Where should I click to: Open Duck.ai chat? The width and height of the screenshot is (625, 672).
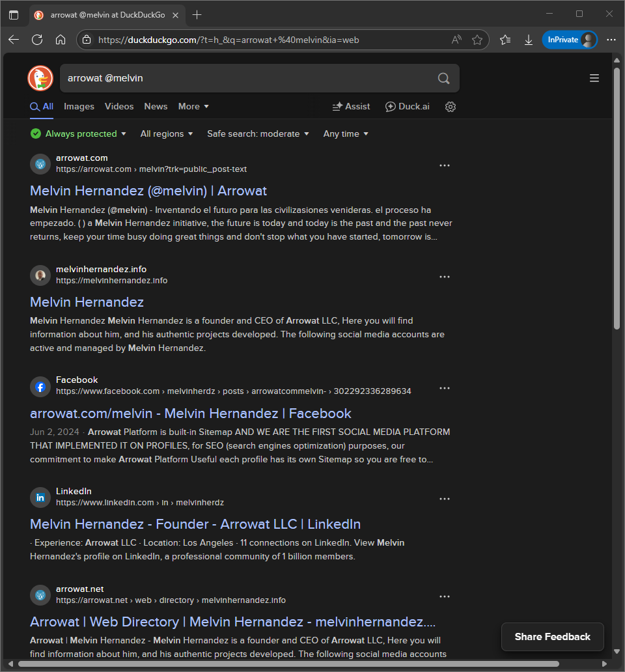click(408, 106)
